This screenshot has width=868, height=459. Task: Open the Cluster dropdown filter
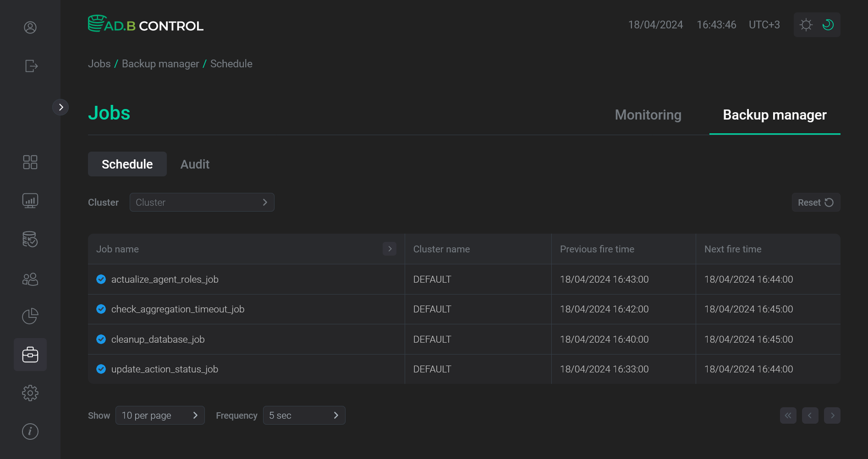202,202
